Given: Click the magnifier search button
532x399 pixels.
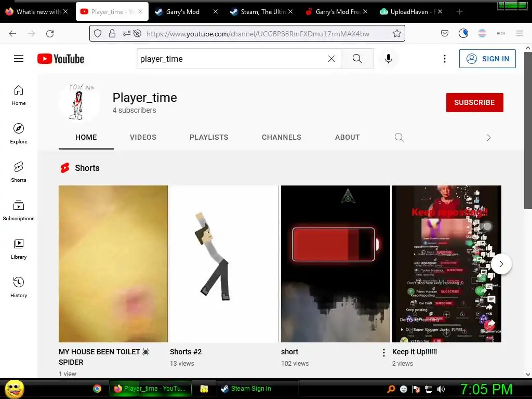Looking at the screenshot, I should [357, 59].
